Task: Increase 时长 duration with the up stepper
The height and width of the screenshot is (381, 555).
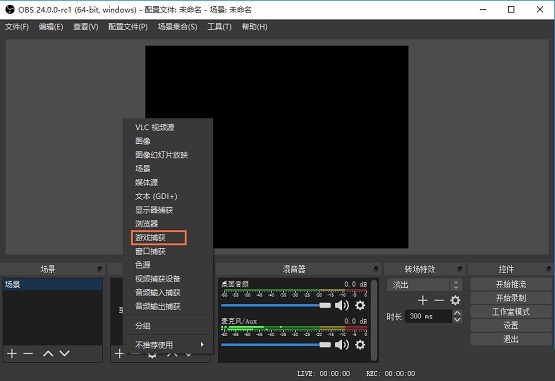Action: coord(457,313)
